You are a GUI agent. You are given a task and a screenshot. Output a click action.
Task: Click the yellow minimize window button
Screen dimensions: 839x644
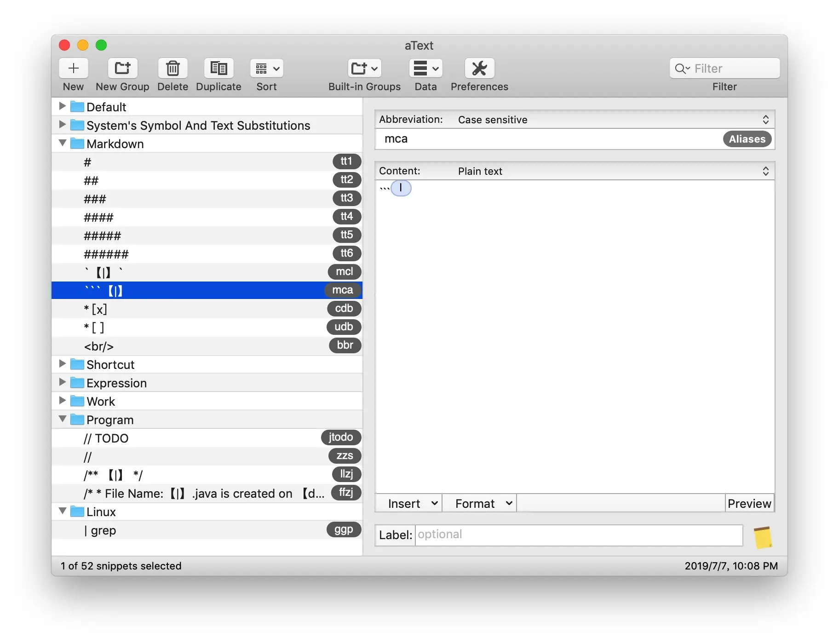click(x=83, y=45)
